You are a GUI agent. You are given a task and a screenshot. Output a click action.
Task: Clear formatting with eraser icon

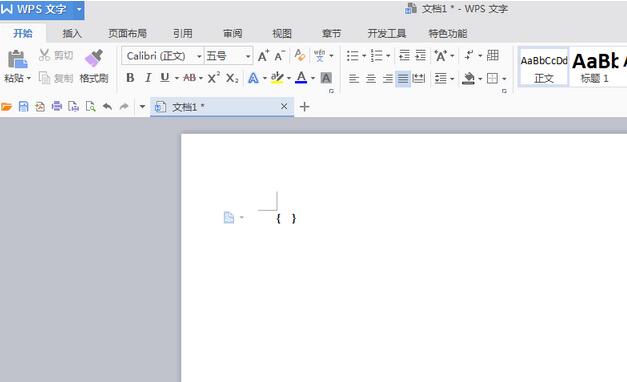tap(300, 56)
